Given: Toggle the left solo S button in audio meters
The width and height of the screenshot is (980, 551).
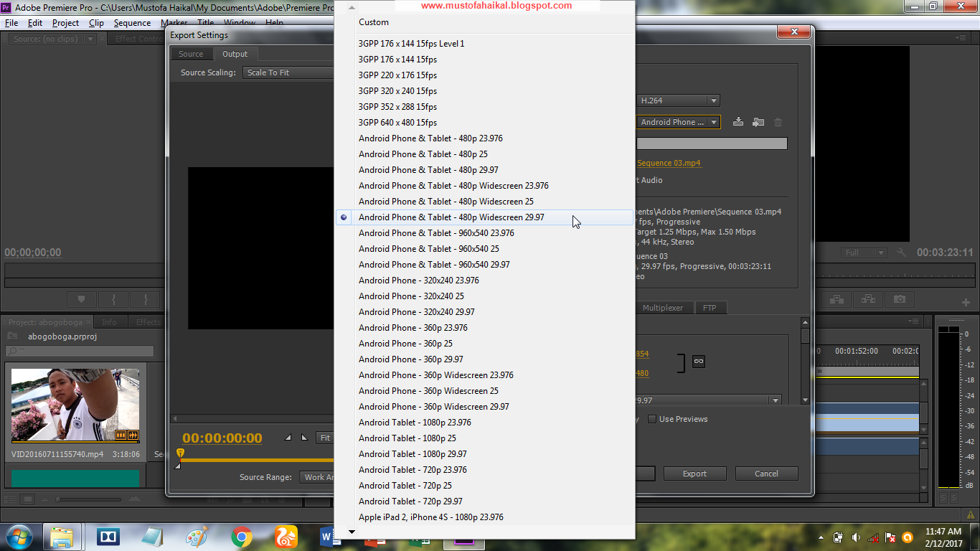Looking at the screenshot, I should point(943,498).
